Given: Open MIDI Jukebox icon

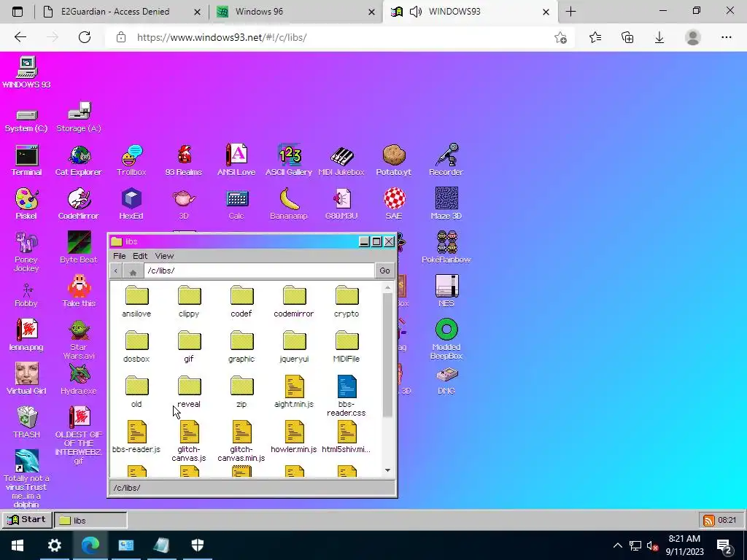Looking at the screenshot, I should 341,161.
